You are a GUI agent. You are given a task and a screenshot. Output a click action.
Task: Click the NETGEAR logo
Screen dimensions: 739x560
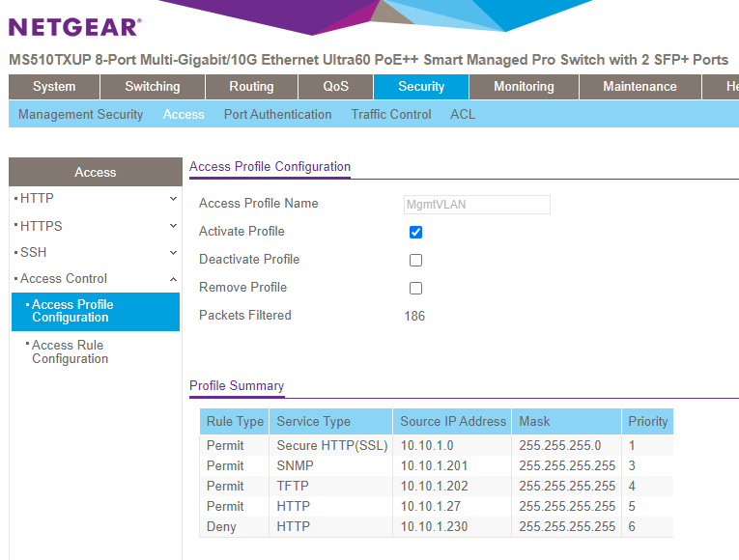click(74, 26)
